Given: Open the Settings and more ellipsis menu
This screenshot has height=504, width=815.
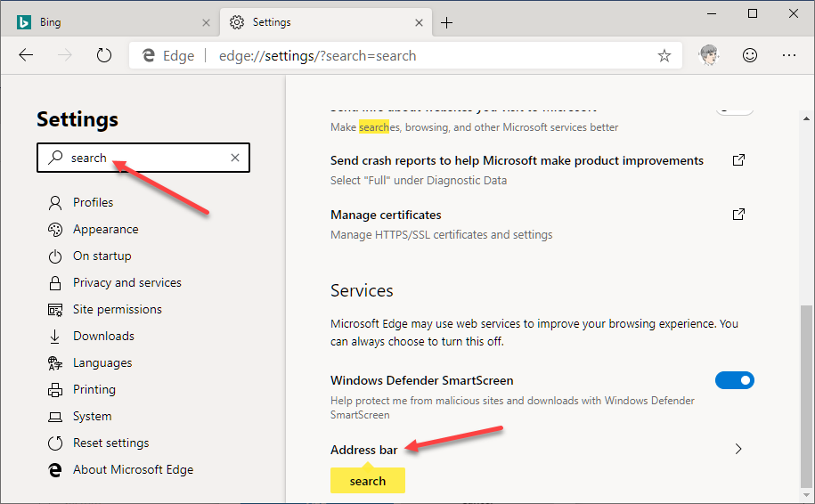Looking at the screenshot, I should (789, 55).
